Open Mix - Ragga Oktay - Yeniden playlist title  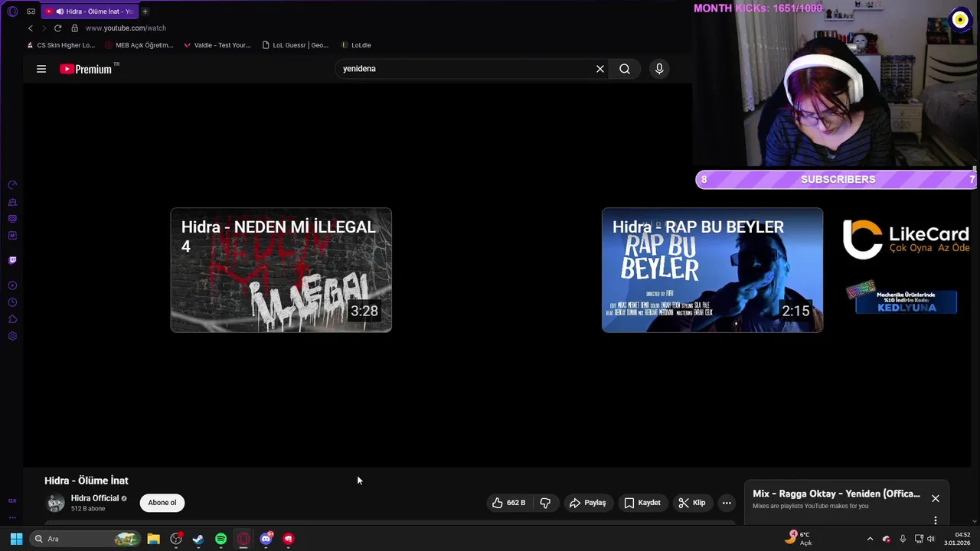836,494
